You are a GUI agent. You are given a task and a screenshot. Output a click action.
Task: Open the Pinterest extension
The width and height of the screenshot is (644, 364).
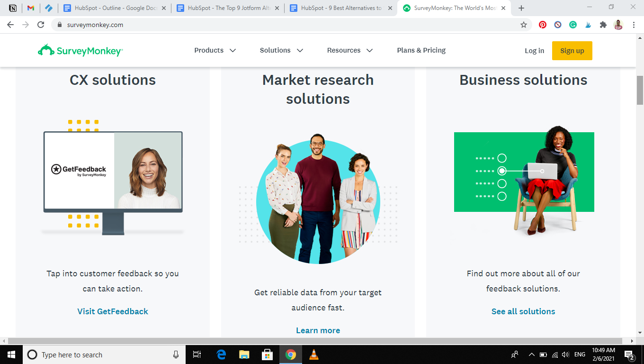click(x=543, y=25)
